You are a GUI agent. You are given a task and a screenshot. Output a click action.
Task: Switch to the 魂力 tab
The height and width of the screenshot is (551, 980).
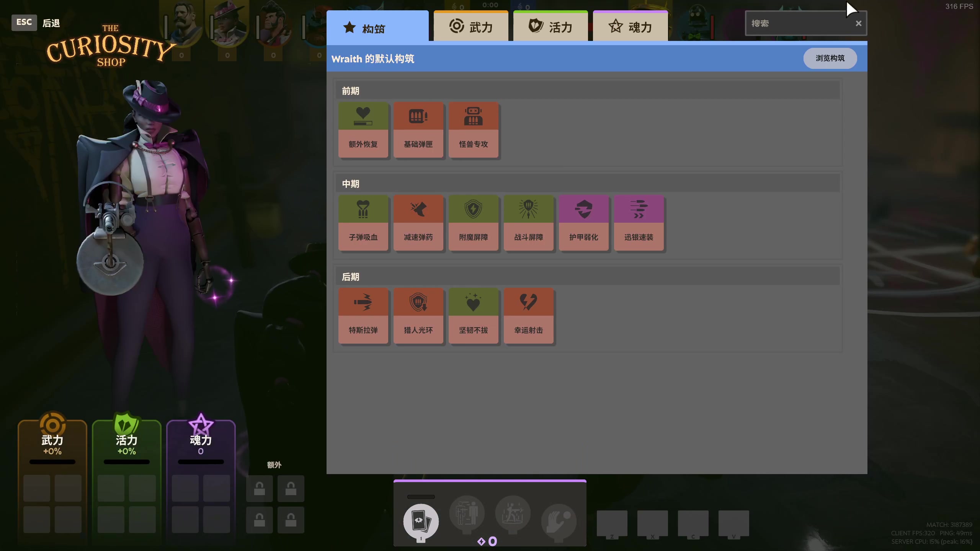pos(630,27)
